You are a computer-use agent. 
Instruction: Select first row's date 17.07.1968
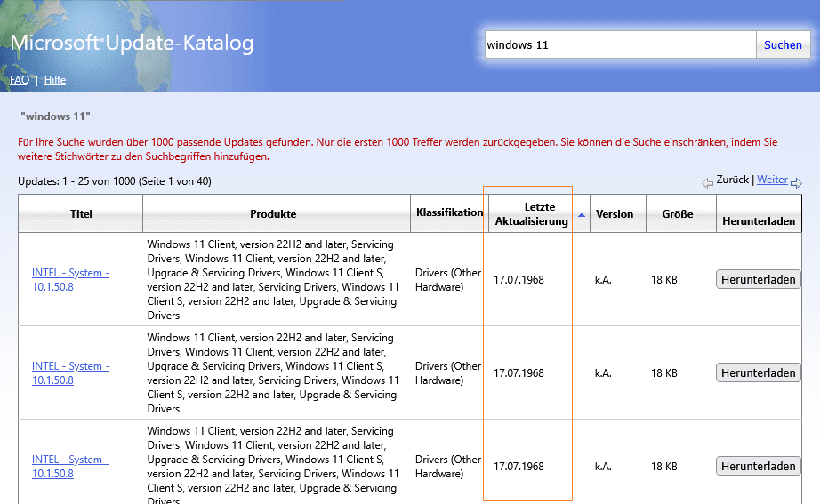pos(519,280)
